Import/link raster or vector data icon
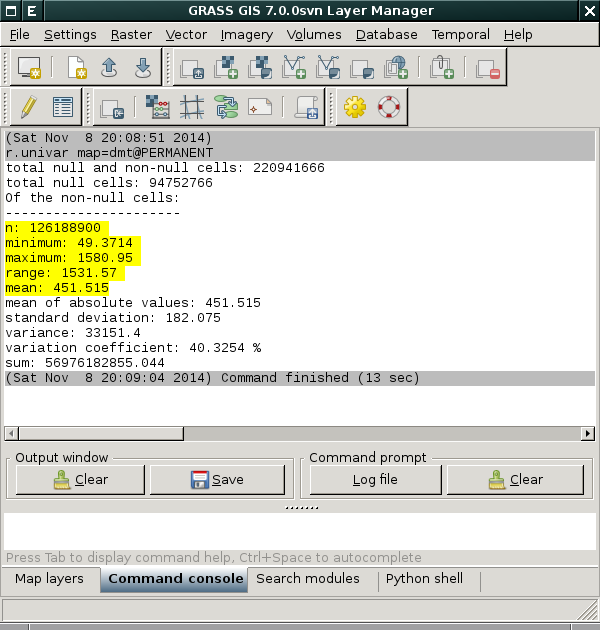Image resolution: width=600 pixels, height=630 pixels. [112, 108]
